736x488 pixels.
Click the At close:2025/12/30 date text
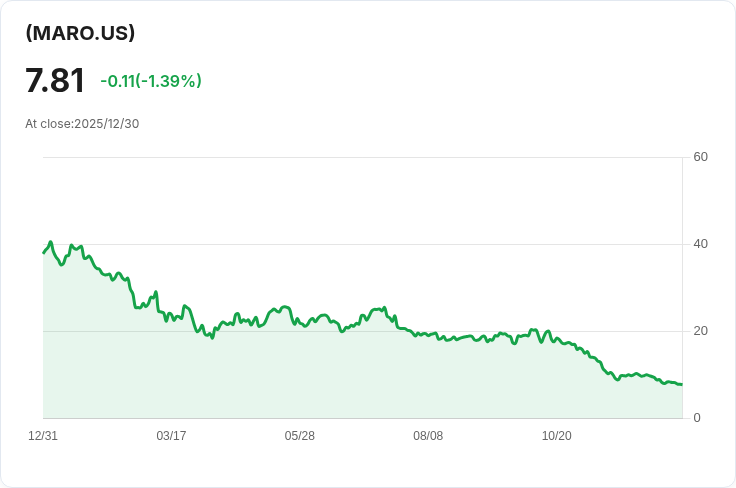coord(82,124)
